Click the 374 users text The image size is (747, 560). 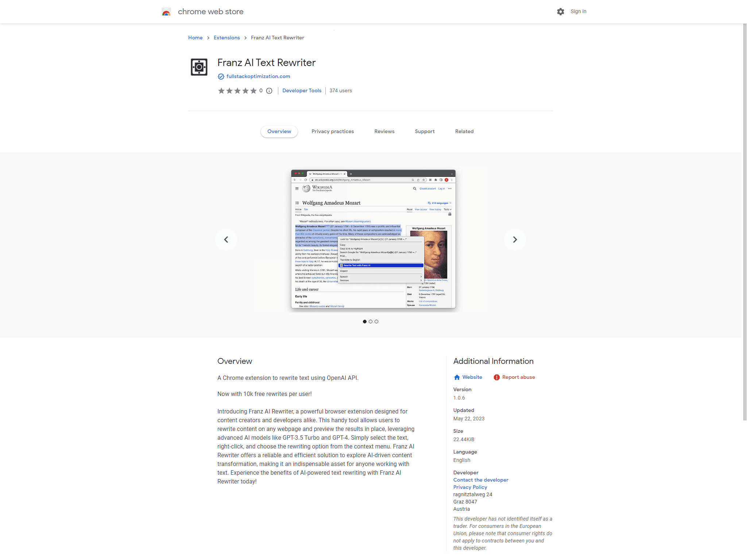(x=341, y=91)
